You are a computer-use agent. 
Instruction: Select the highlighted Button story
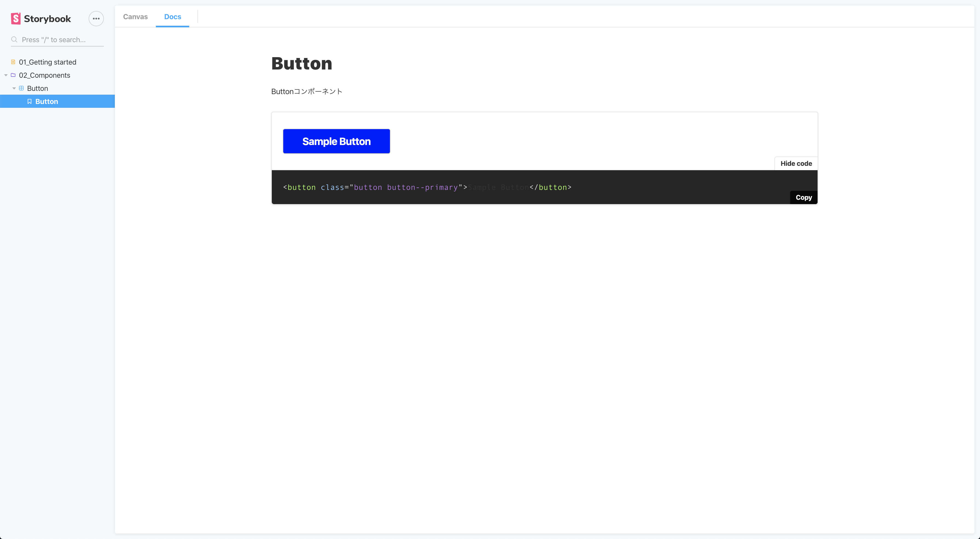[x=57, y=101]
